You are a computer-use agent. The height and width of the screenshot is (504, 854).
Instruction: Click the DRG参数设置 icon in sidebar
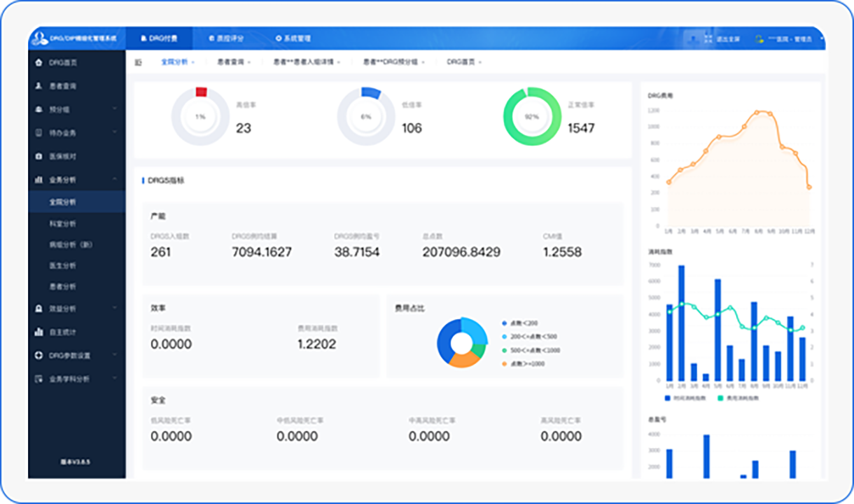click(38, 356)
